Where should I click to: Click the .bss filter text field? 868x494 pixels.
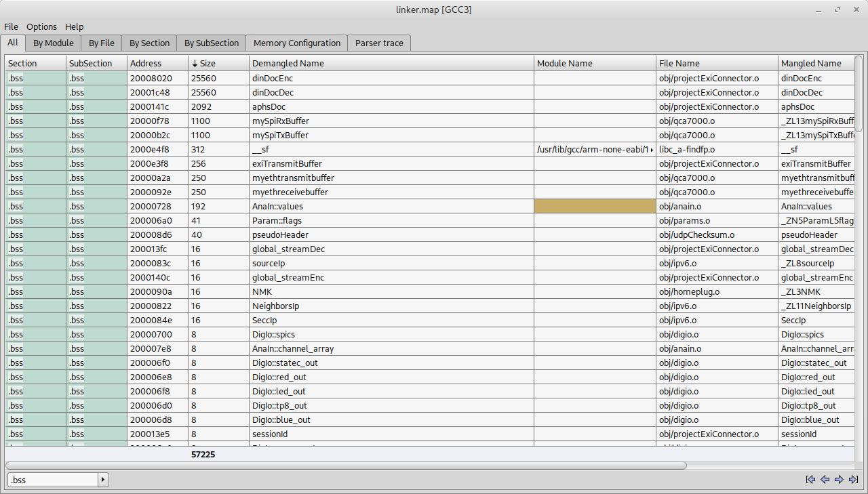tap(53, 480)
